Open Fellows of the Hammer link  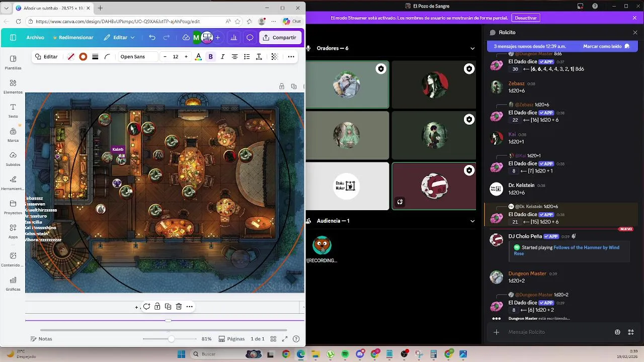point(567,250)
